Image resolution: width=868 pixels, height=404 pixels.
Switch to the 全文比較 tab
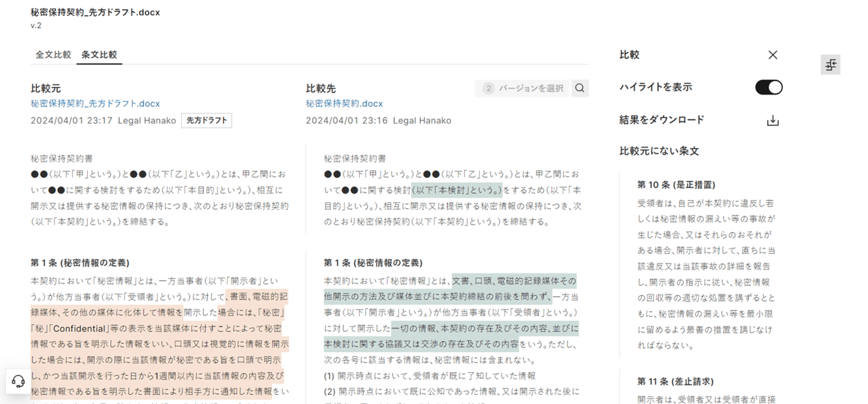tap(53, 55)
